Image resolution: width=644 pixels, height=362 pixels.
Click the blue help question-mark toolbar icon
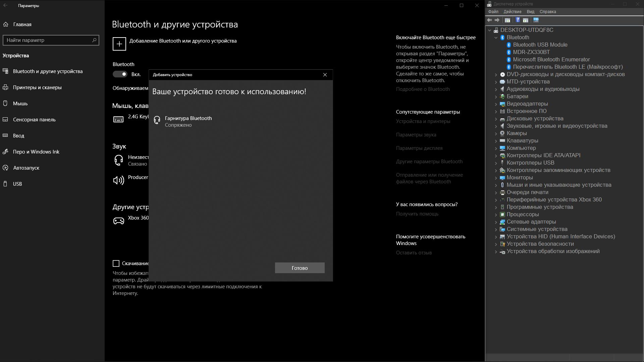tap(518, 20)
